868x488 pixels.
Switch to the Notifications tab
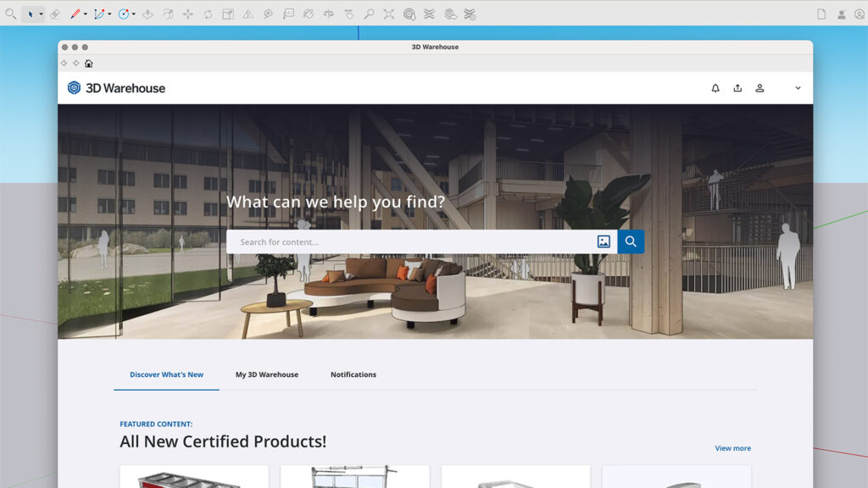tap(353, 374)
